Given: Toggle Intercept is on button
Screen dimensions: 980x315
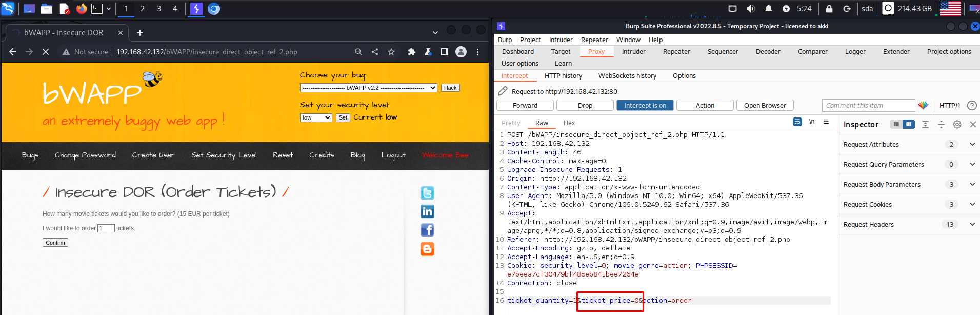Looking at the screenshot, I should [x=645, y=105].
